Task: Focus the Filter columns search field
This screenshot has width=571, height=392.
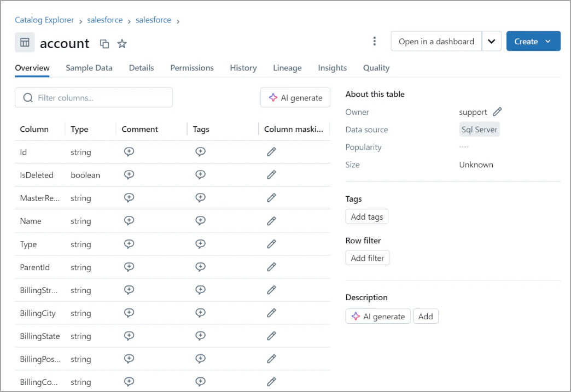Action: pyautogui.click(x=94, y=98)
